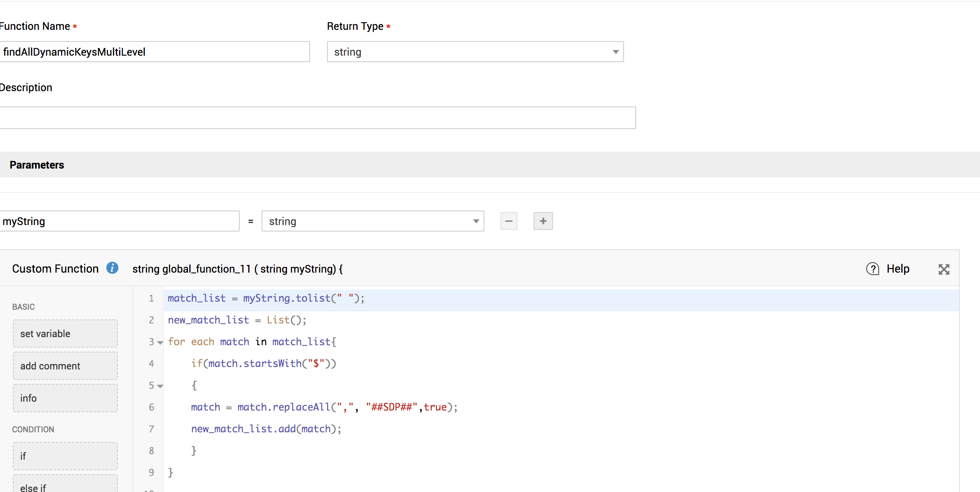
Task: Place cursor on code line 1
Action: pos(266,298)
